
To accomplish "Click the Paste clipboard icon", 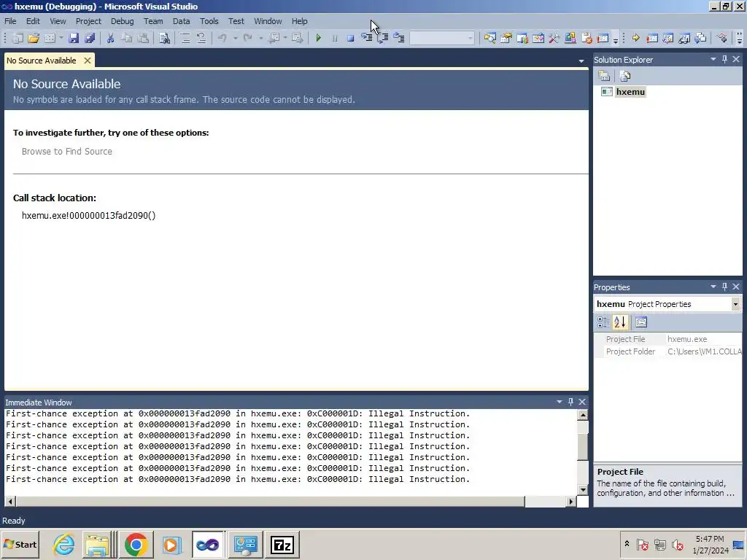I will 143,38.
